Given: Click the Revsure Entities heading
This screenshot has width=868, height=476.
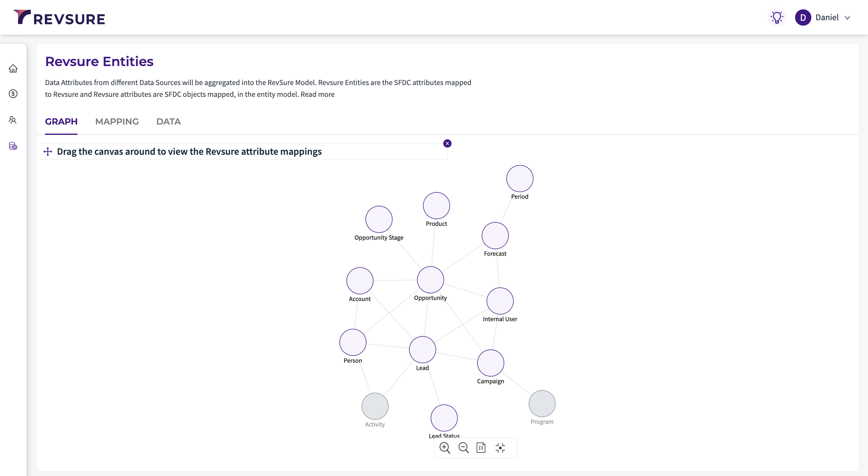Looking at the screenshot, I should 99,62.
